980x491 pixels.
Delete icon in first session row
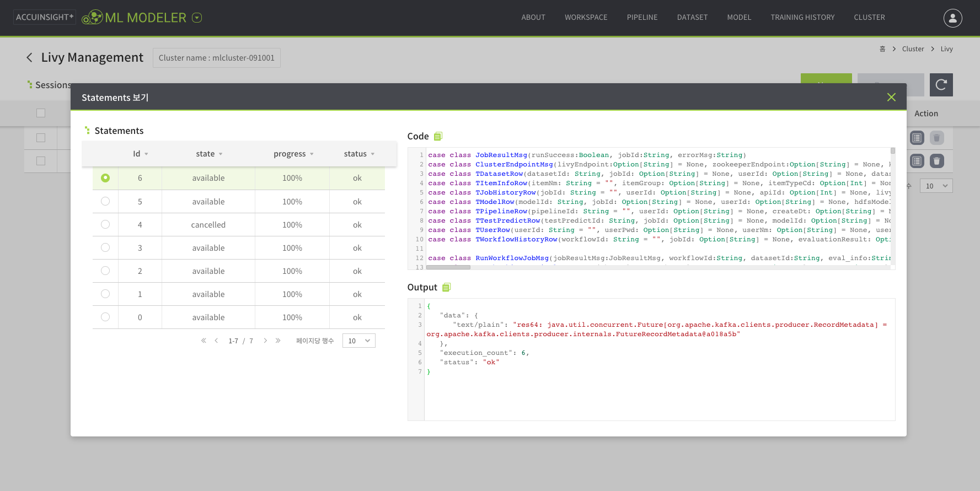937,138
